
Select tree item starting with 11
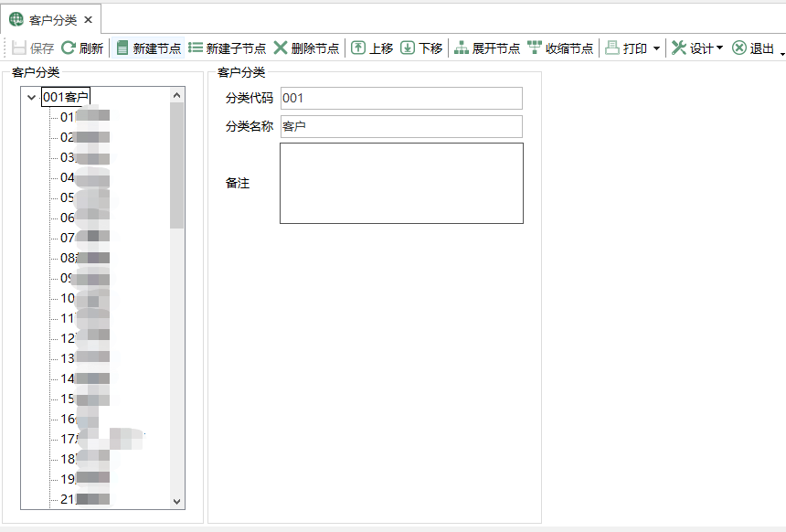(x=85, y=318)
